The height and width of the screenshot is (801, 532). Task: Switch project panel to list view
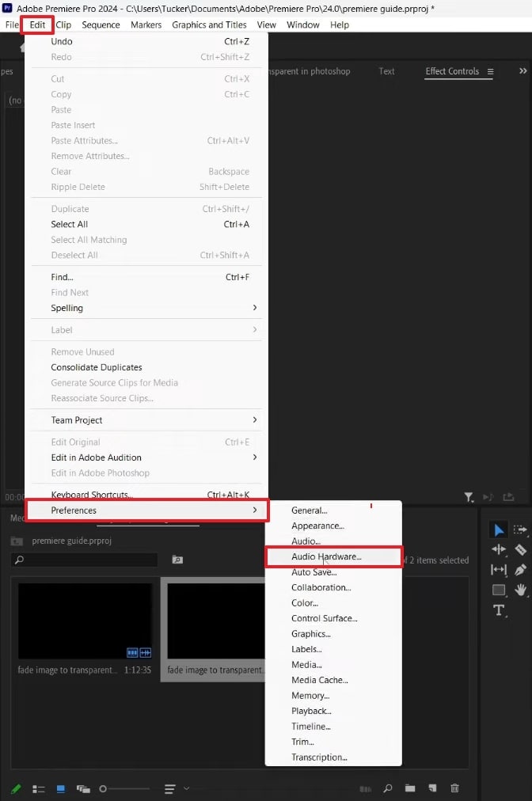[x=38, y=789]
